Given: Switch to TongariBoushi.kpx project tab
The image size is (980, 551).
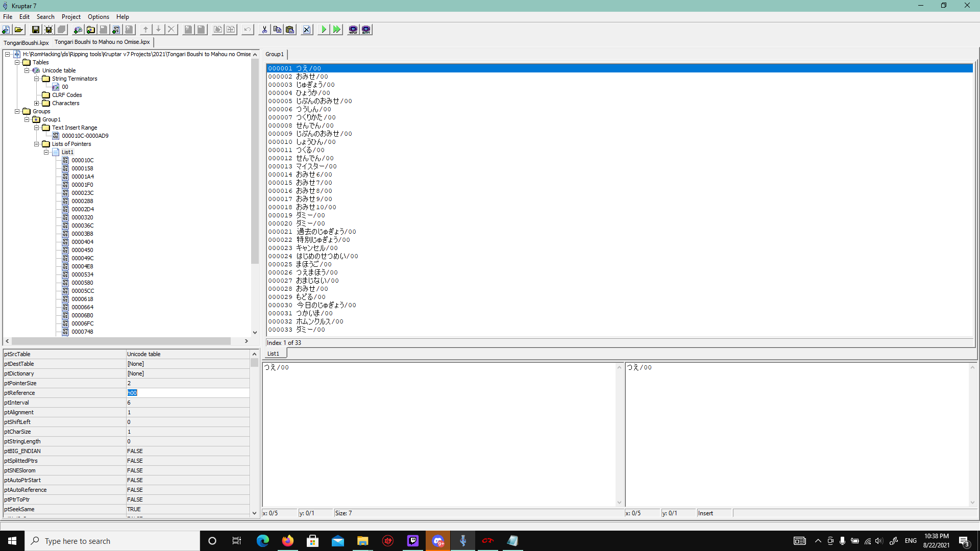Looking at the screenshot, I should click(26, 43).
